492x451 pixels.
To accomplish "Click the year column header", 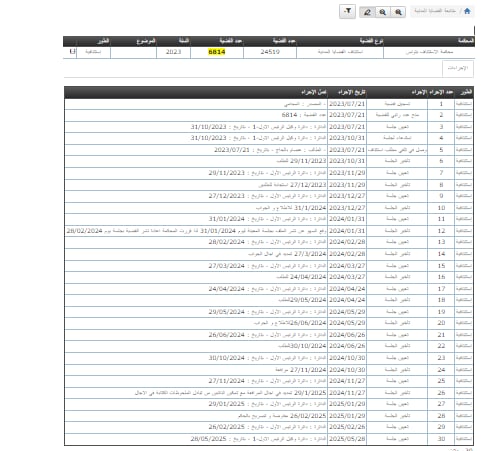I will coord(184,41).
